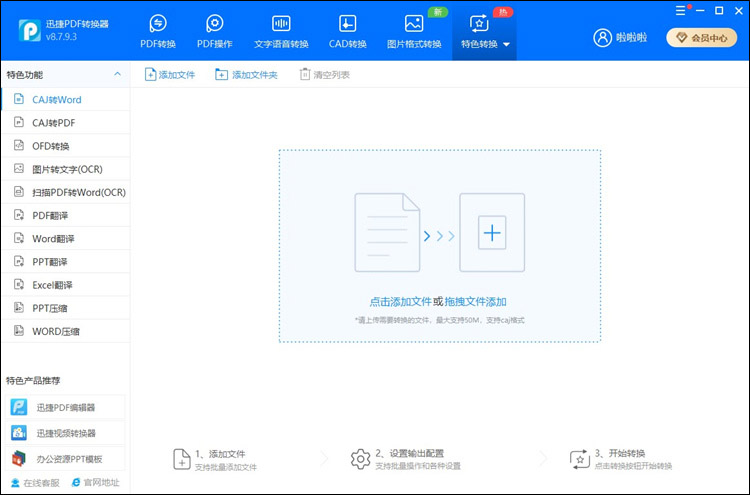Switch to 文字语音转换 tab

[x=281, y=32]
